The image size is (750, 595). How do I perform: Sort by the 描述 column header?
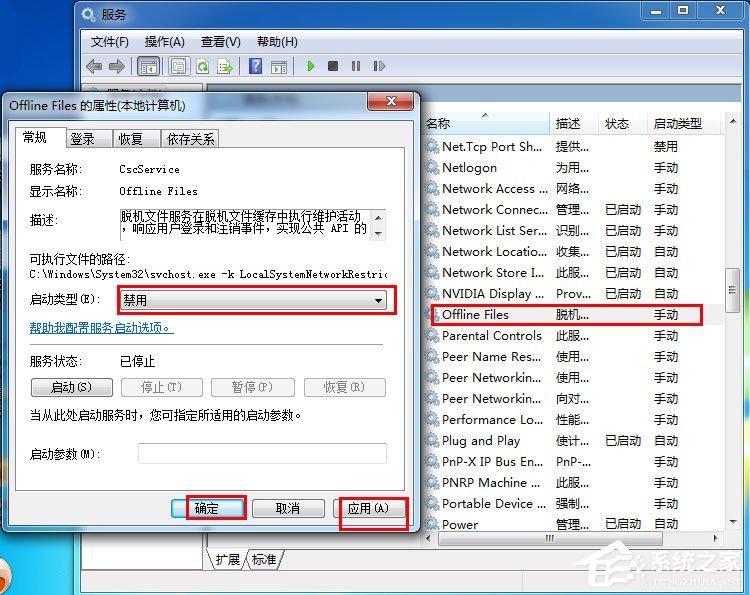(574, 124)
